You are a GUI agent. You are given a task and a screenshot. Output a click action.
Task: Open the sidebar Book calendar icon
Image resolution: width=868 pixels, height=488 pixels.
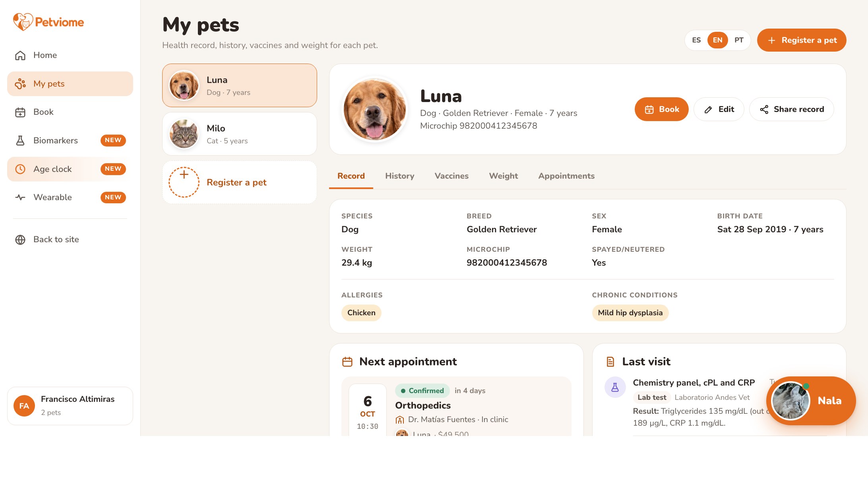point(20,112)
